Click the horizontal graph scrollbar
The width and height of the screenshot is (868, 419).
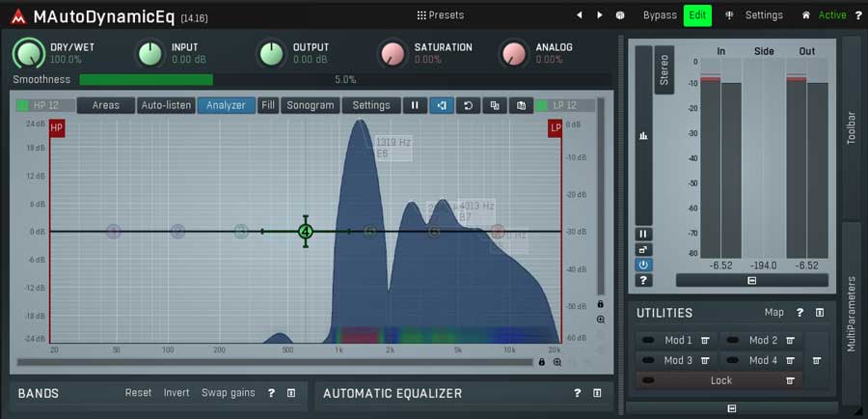pyautogui.click(x=275, y=362)
